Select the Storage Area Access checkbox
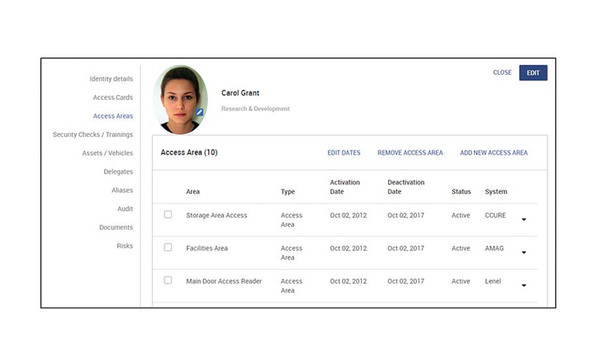The height and width of the screenshot is (364, 596). pyautogui.click(x=168, y=214)
